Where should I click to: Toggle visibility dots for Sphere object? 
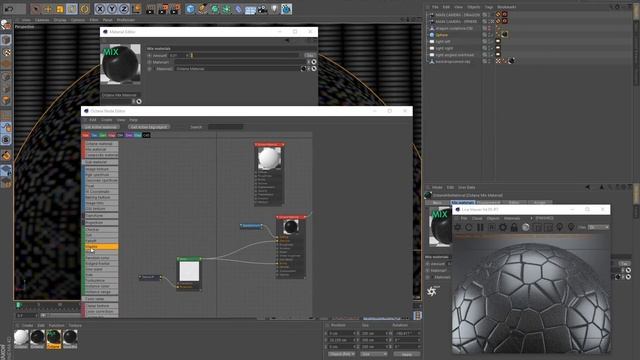pyautogui.click(x=489, y=35)
